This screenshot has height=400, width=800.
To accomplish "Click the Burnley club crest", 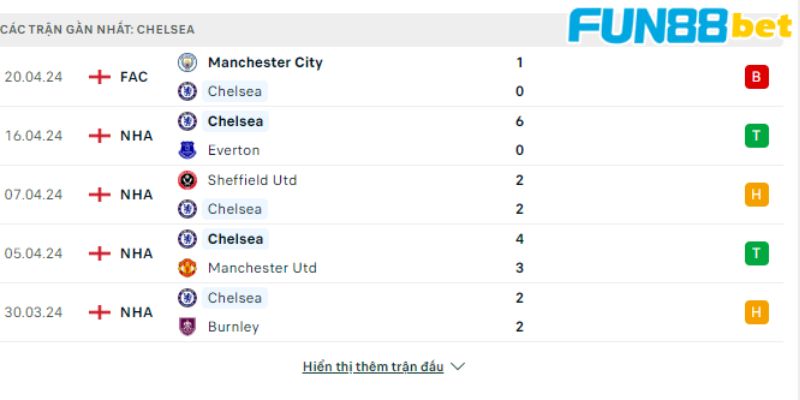I will point(187,327).
